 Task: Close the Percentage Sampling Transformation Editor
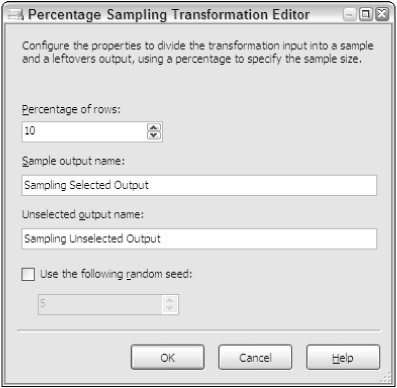click(x=382, y=14)
